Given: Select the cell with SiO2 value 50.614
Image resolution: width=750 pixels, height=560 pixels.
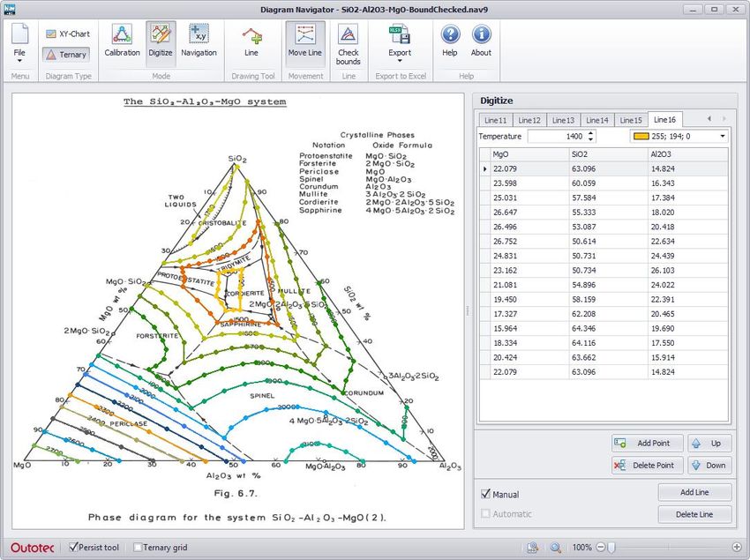Looking at the screenshot, I should pos(608,242).
